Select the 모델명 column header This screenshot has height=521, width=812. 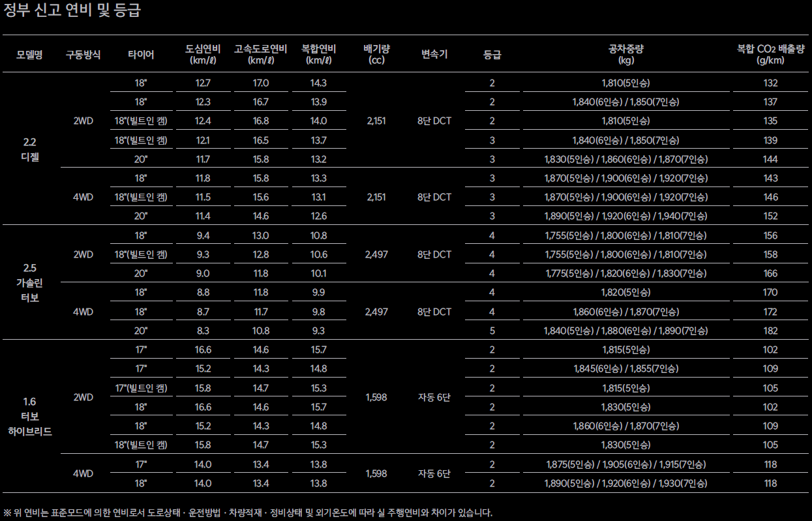pos(29,55)
